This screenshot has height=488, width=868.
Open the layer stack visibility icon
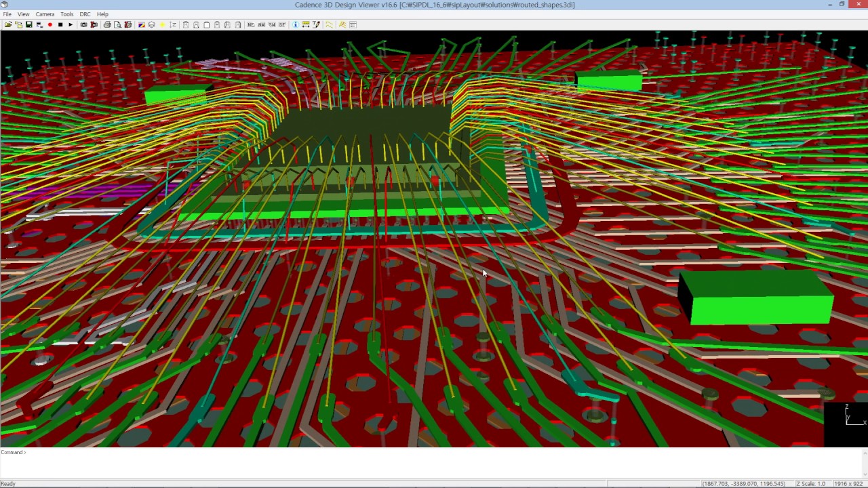pyautogui.click(x=152, y=24)
